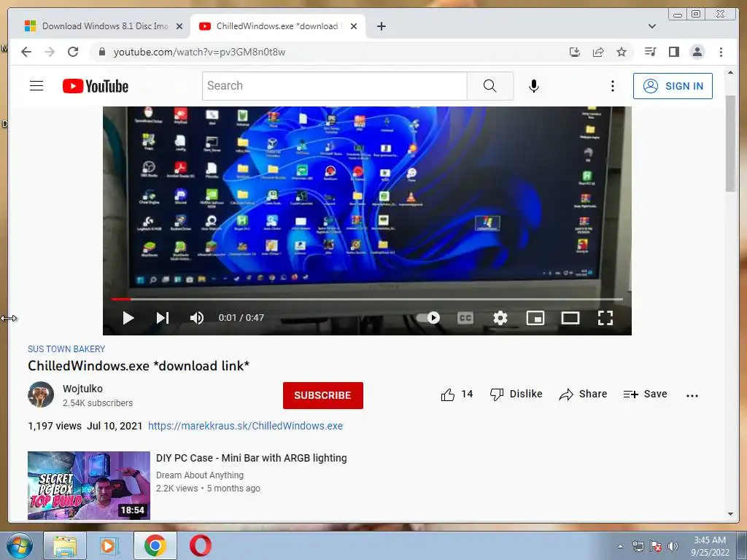Click the install app icon in address bar

575,52
